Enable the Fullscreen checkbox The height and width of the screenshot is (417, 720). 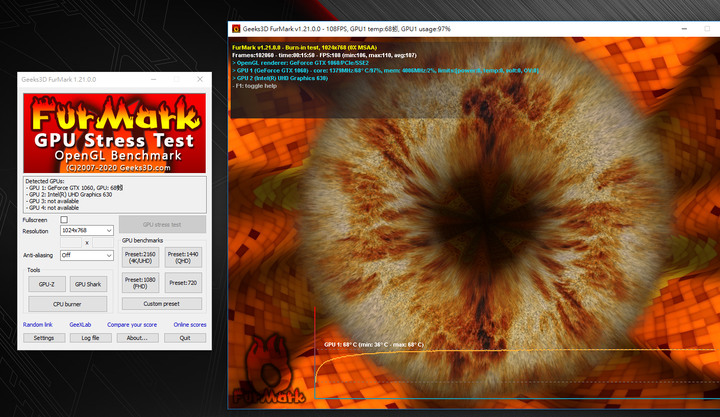(64, 220)
